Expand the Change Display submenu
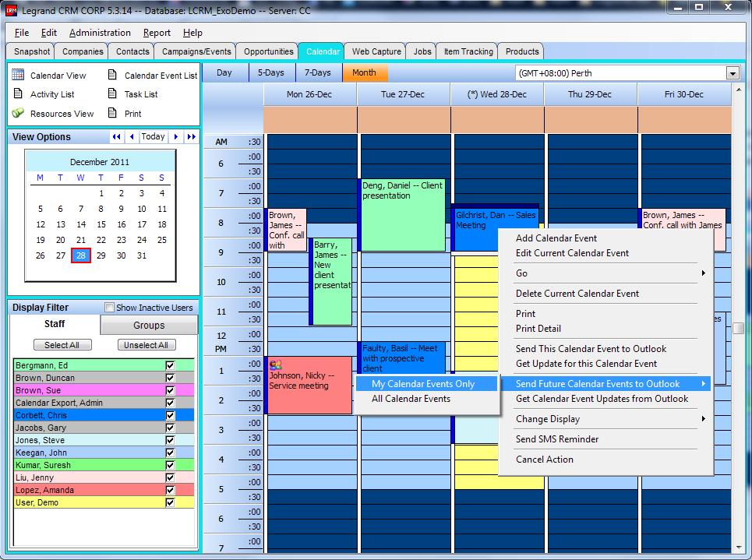 coord(605,419)
